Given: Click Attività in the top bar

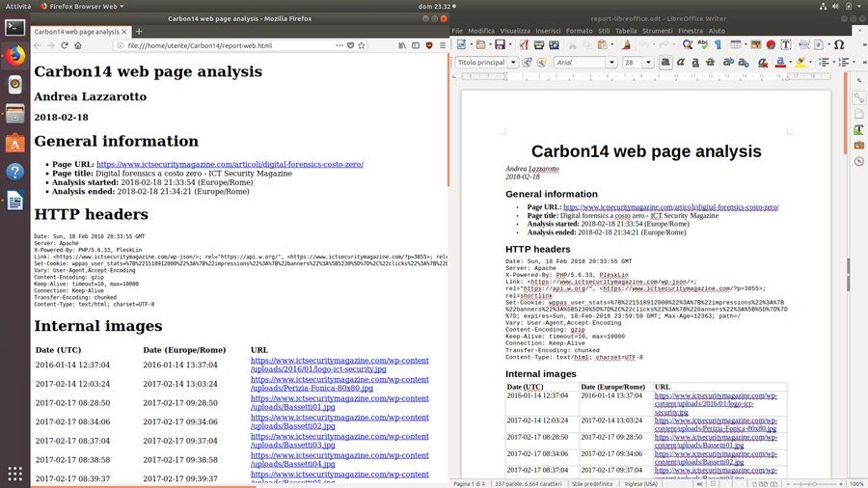Looking at the screenshot, I should pos(18,6).
